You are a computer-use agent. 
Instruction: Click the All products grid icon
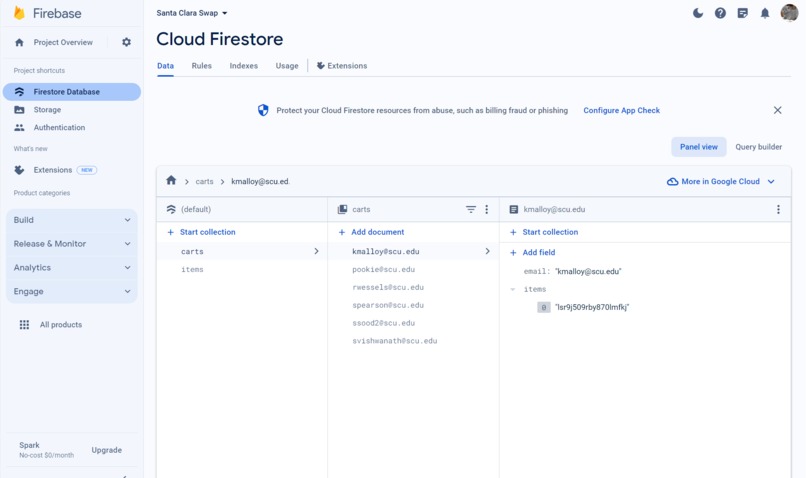(24, 324)
